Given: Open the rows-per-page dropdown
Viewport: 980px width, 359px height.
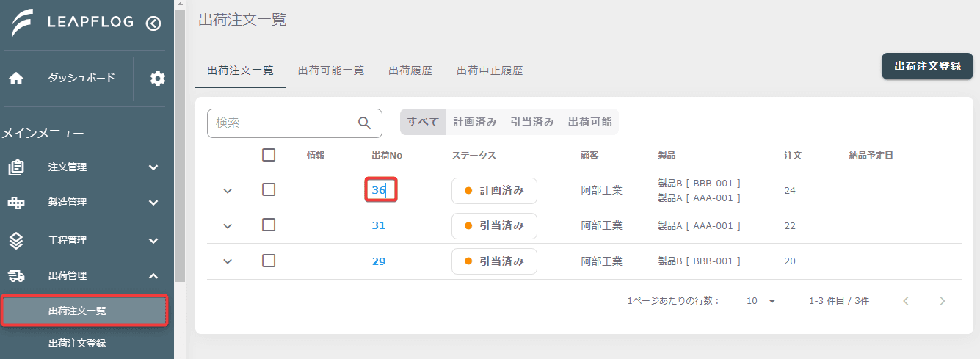Looking at the screenshot, I should [763, 301].
